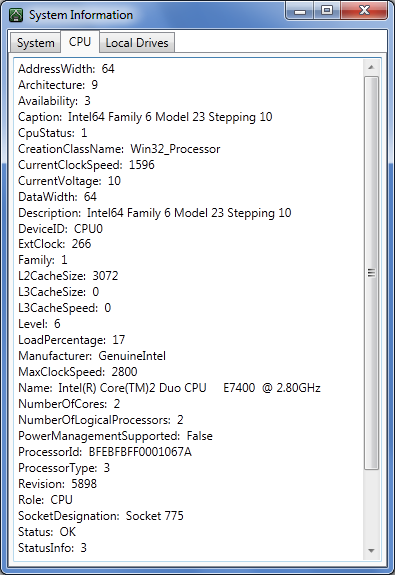The width and height of the screenshot is (395, 575).
Task: Click the 'DeviceID: CPU0' line
Action: tap(61, 229)
